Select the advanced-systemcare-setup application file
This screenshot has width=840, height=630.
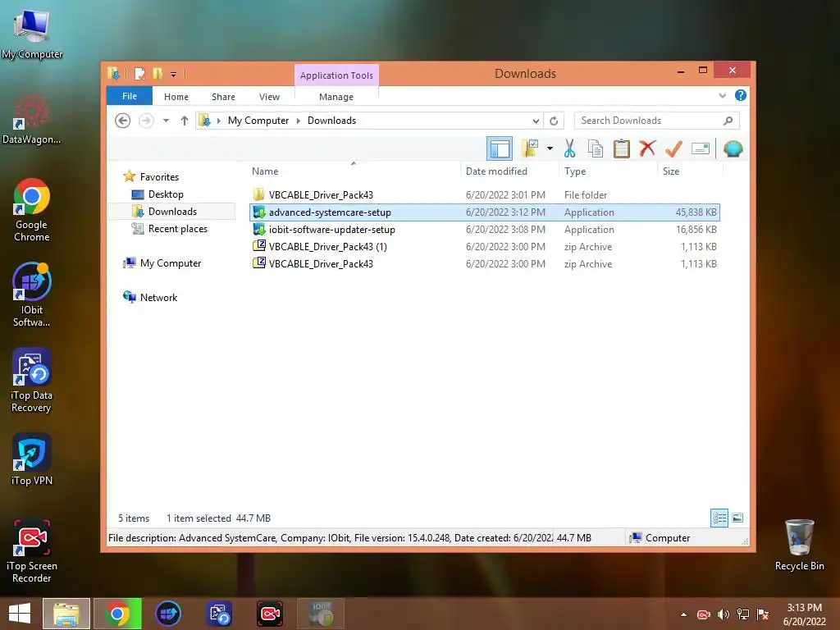tap(484, 212)
